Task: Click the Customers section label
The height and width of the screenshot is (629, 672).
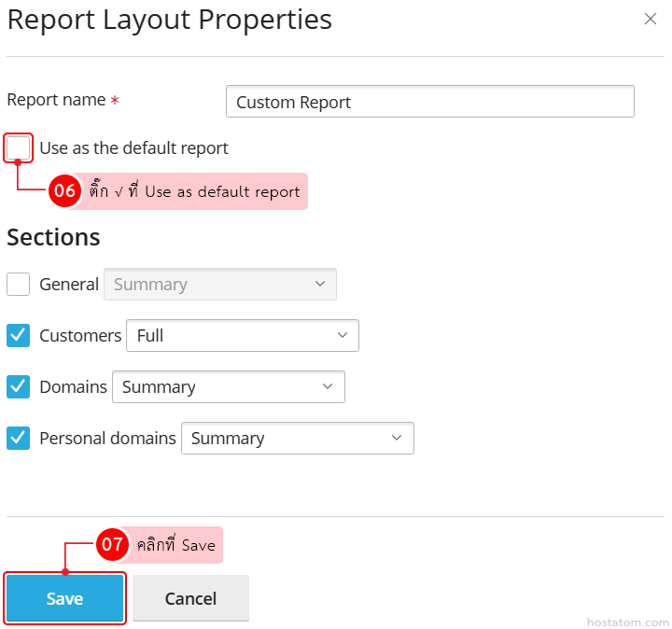Action: pyautogui.click(x=80, y=336)
